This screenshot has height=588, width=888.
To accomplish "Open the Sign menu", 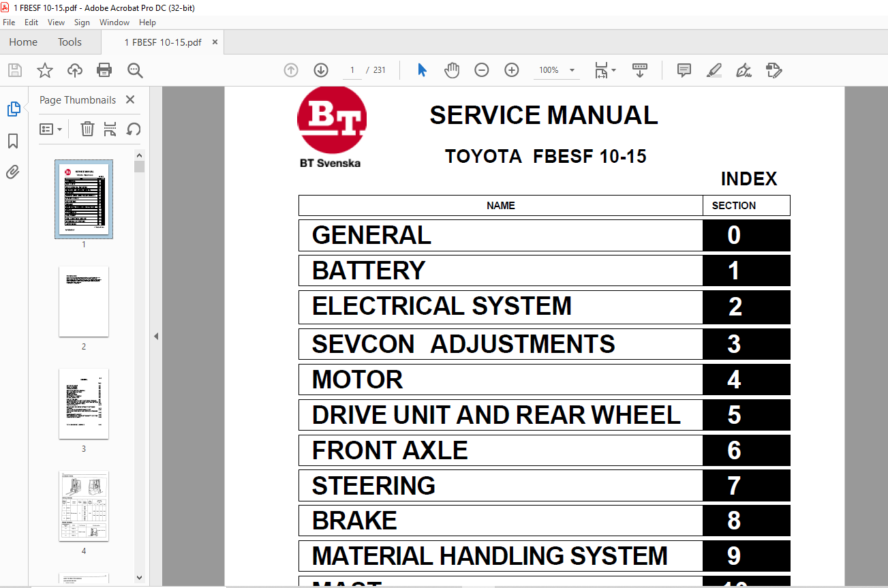I will [82, 22].
